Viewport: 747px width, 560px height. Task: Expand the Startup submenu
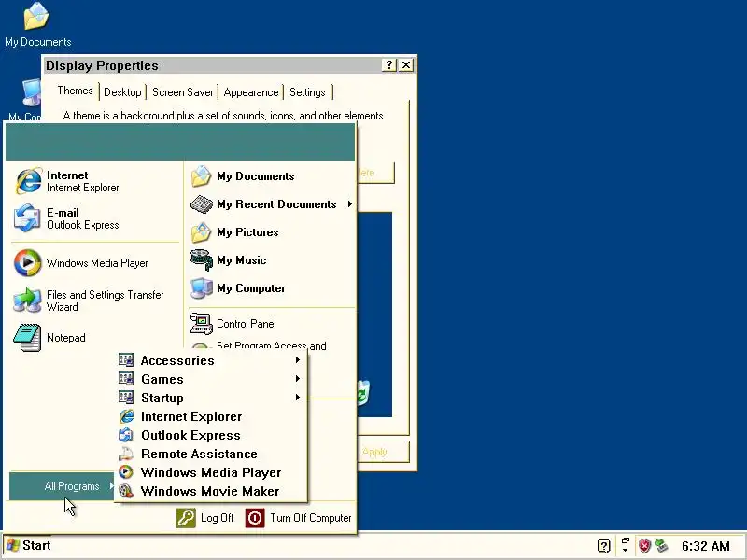click(211, 398)
